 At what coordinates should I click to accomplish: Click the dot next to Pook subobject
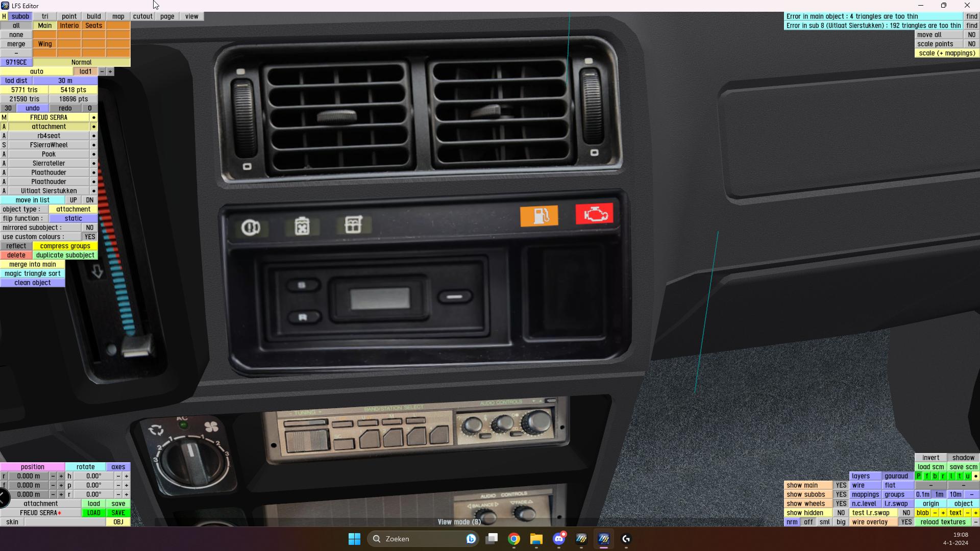point(93,154)
